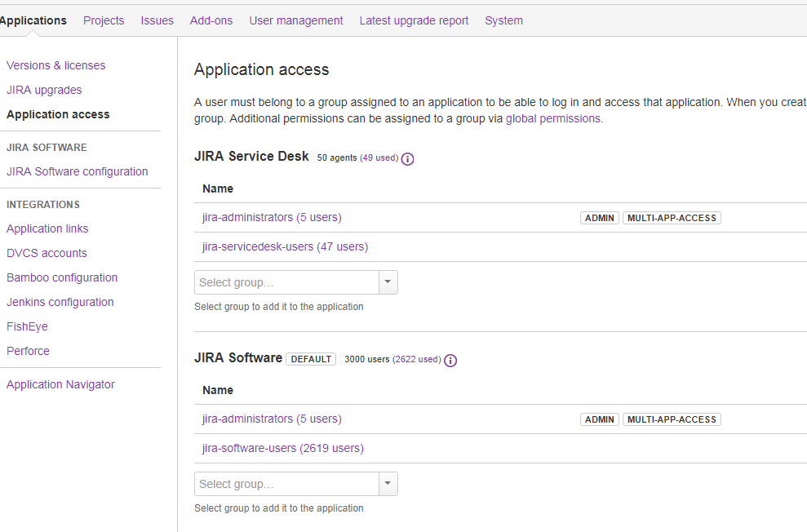
Task: Click the Application access page heading
Action: [261, 69]
